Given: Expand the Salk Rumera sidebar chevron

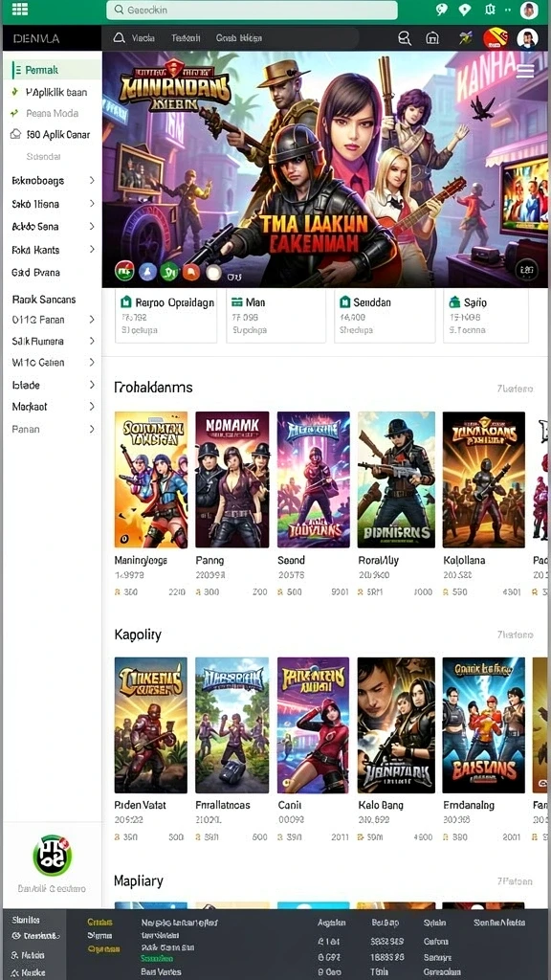Looking at the screenshot, I should pyautogui.click(x=92, y=342).
